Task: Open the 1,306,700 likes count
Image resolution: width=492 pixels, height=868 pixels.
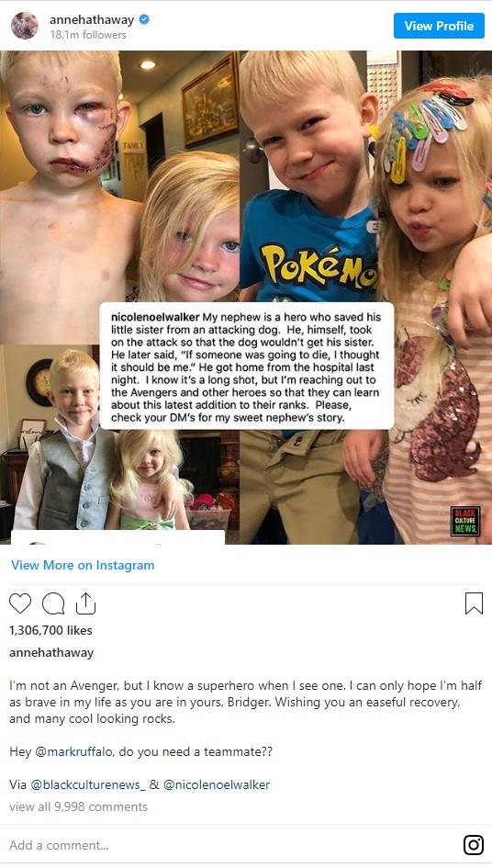Action: [x=50, y=630]
